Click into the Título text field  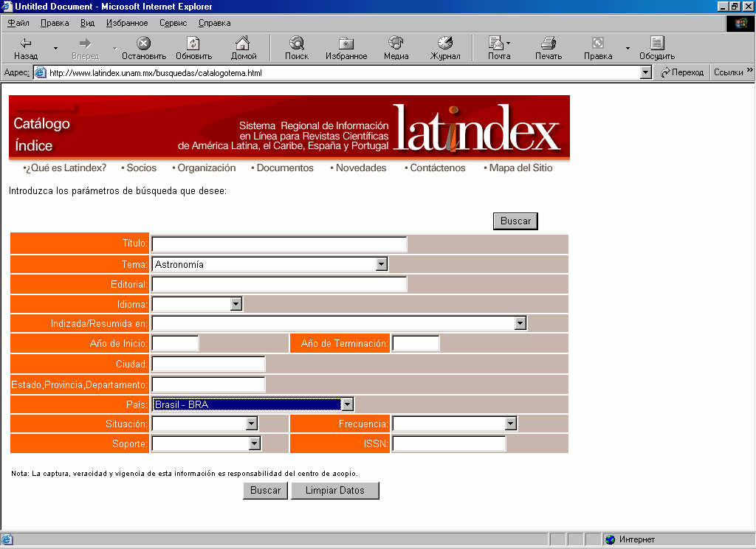pyautogui.click(x=279, y=244)
